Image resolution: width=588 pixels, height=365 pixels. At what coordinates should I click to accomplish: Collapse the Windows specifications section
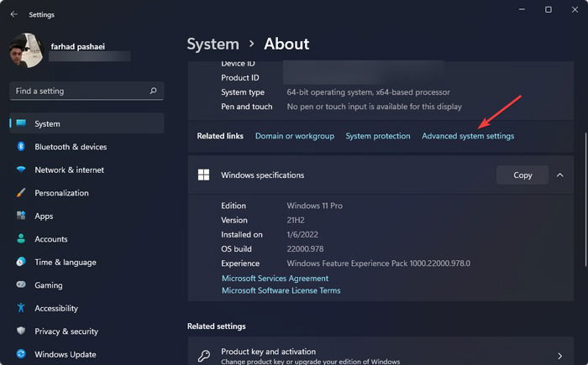(560, 175)
